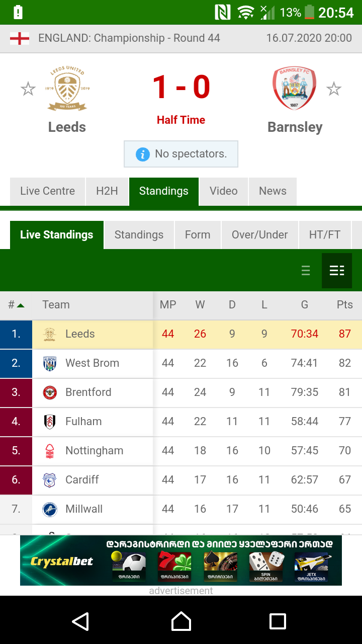Select the detailed double-column table view

(337, 271)
